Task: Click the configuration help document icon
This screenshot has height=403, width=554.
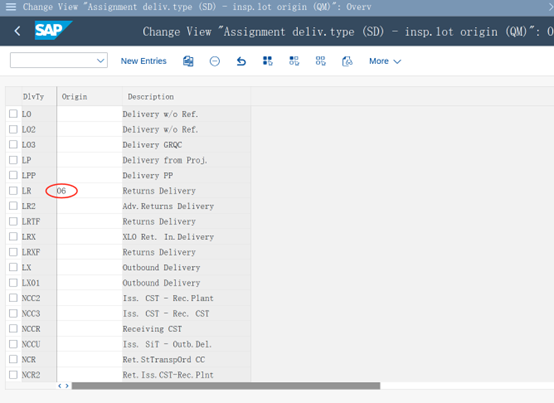Action: coord(347,61)
